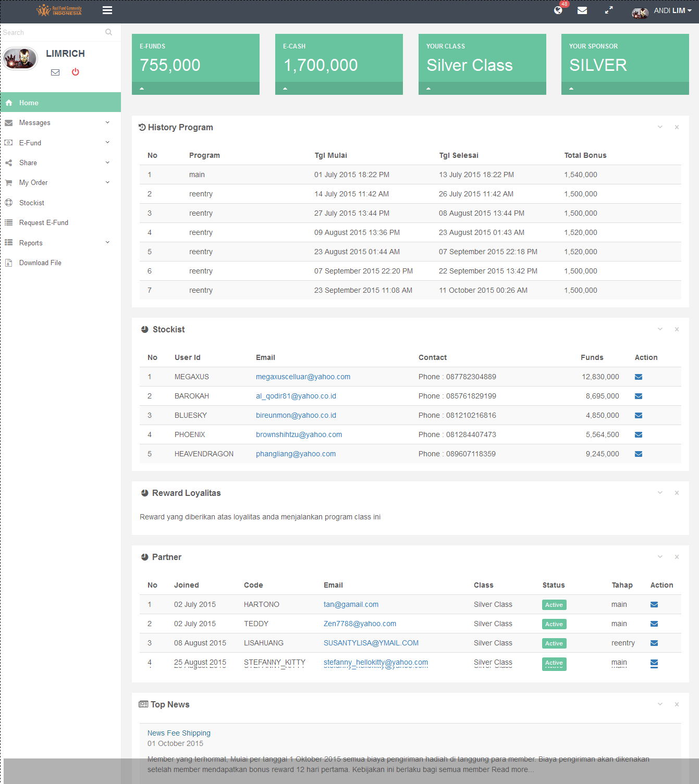Image resolution: width=699 pixels, height=784 pixels.
Task: Click the red power logout icon under LIMRICH
Action: [x=76, y=72]
